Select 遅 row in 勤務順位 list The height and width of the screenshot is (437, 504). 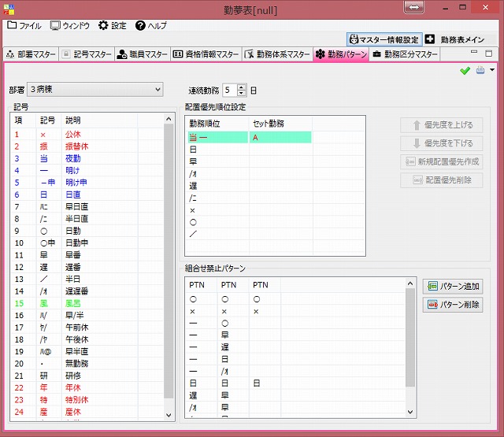275,186
